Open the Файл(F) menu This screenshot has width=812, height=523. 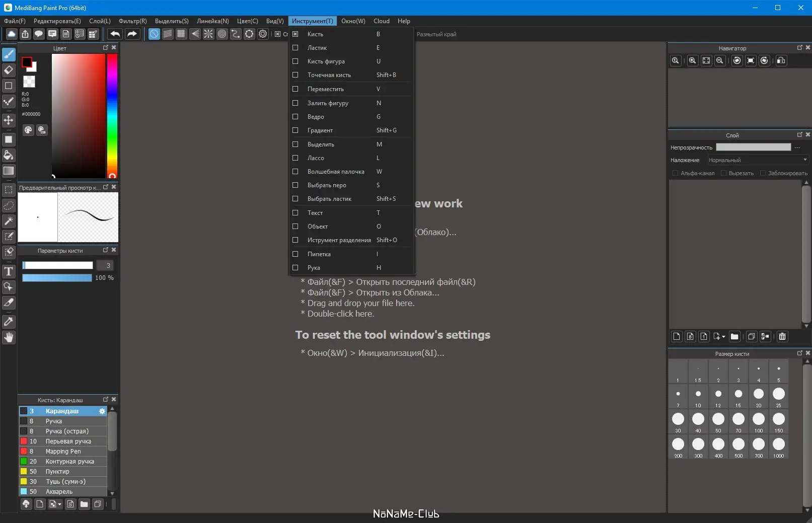(x=15, y=21)
